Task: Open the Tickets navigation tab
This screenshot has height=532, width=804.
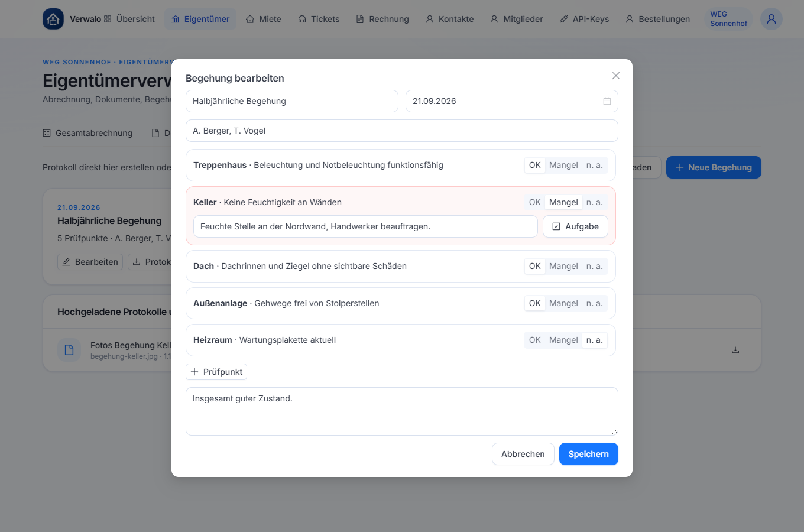Action: 319,19
